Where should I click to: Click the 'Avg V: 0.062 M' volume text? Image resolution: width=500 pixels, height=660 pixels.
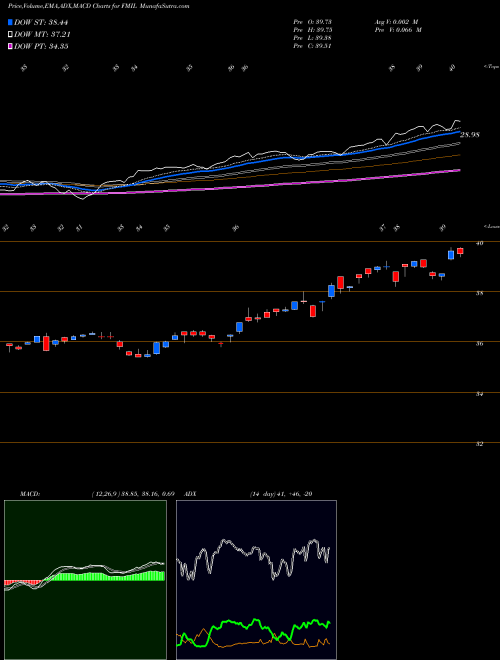398,22
